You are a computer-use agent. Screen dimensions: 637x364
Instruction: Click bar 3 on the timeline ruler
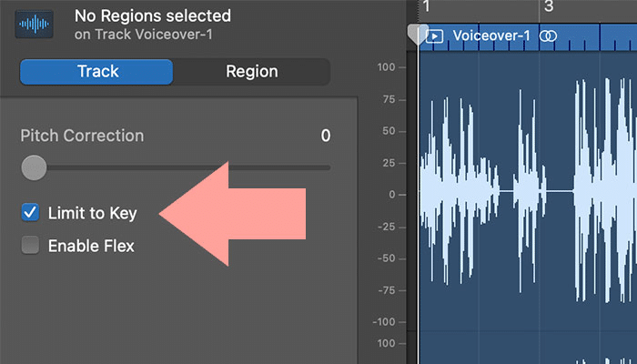tap(549, 6)
